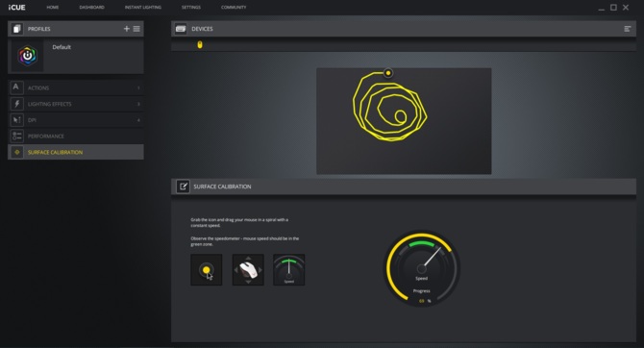Image resolution: width=644 pixels, height=348 pixels.
Task: Open the profiles list menu icon
Action: (136, 29)
